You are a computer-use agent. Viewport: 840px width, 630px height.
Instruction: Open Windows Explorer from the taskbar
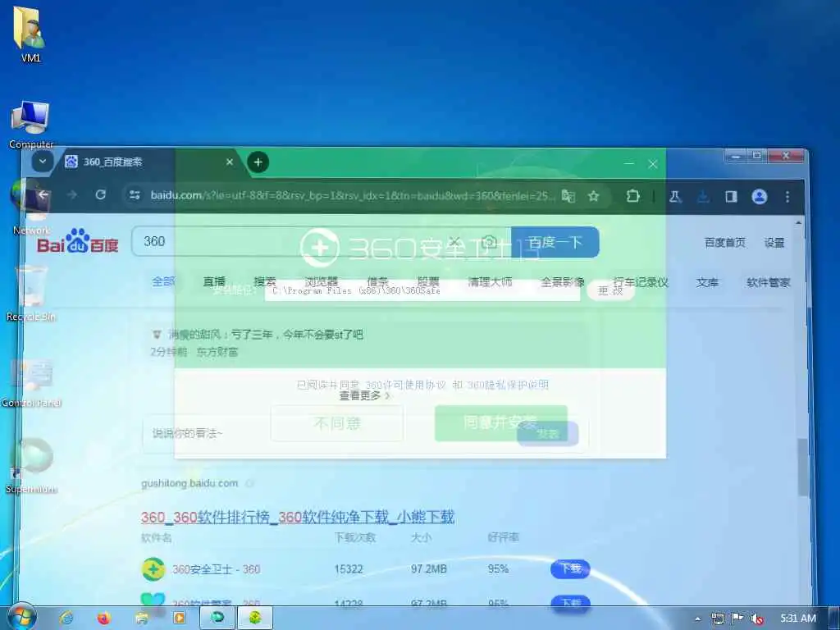pos(141,618)
